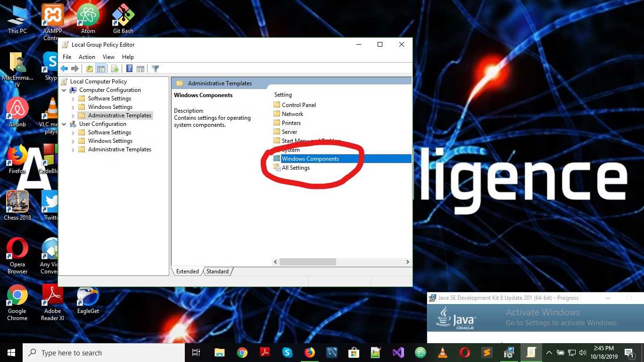
Task: Open VLC media player from the taskbar
Action: 443,353
